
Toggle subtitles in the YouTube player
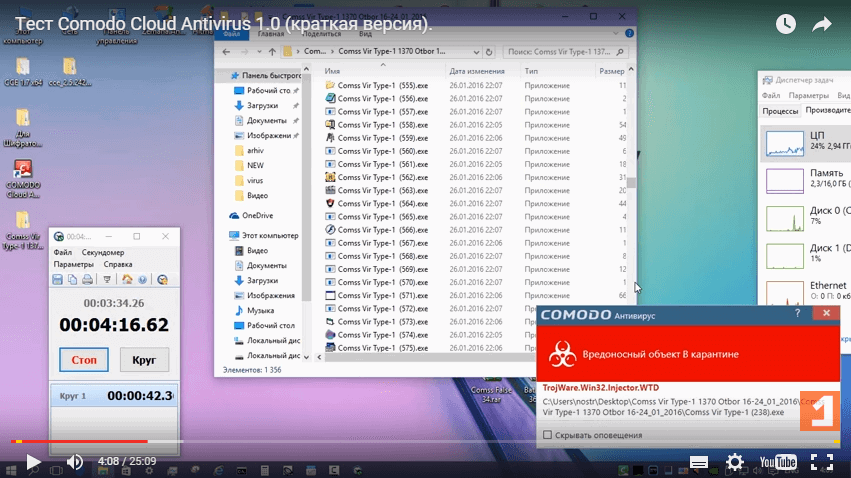point(698,462)
